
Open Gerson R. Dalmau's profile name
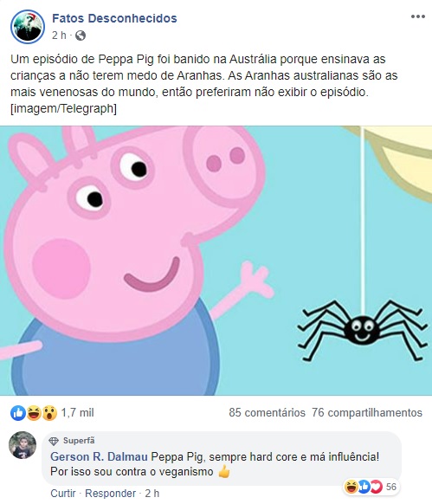99,456
